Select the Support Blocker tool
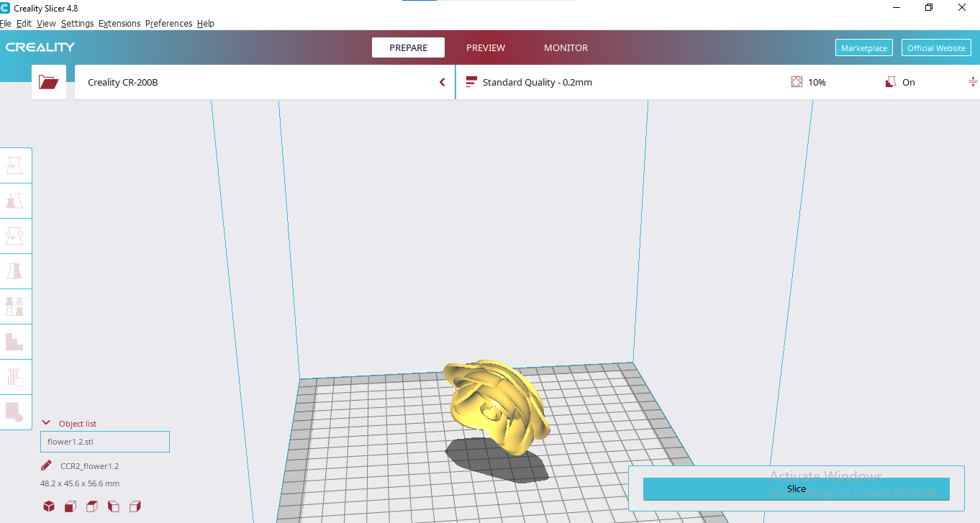Viewport: 980px width, 523px height. (15, 342)
